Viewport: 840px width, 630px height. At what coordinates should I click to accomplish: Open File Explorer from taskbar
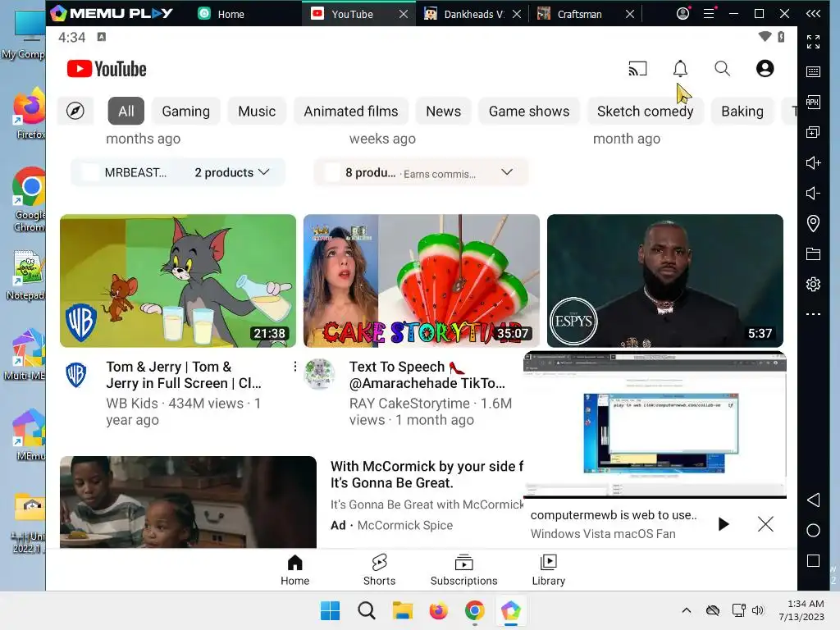[402, 610]
